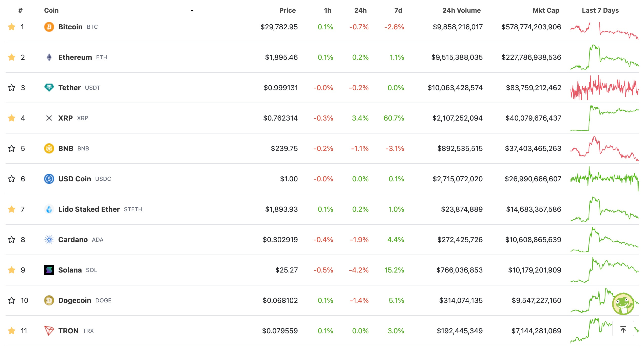Click the Bitcoin coin logo icon
This screenshot has width=644, height=348.
[x=49, y=27]
